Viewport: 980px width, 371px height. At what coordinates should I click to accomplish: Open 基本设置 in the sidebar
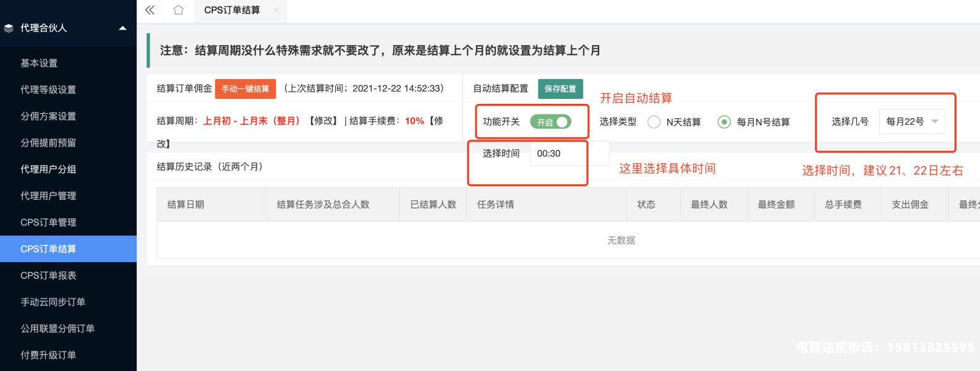tap(39, 63)
